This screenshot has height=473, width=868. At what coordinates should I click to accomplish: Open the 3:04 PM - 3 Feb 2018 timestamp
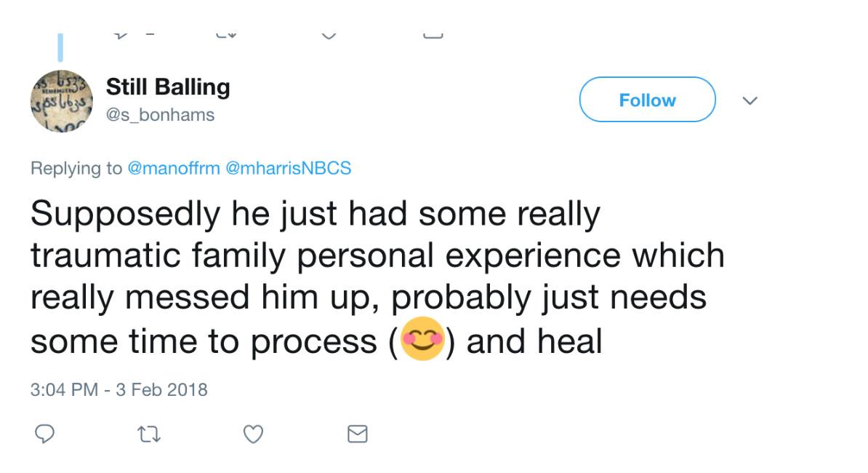(118, 389)
